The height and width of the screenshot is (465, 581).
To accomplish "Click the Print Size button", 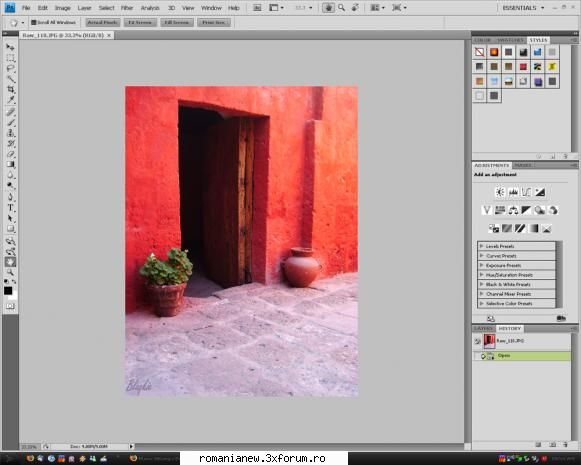I will point(214,23).
